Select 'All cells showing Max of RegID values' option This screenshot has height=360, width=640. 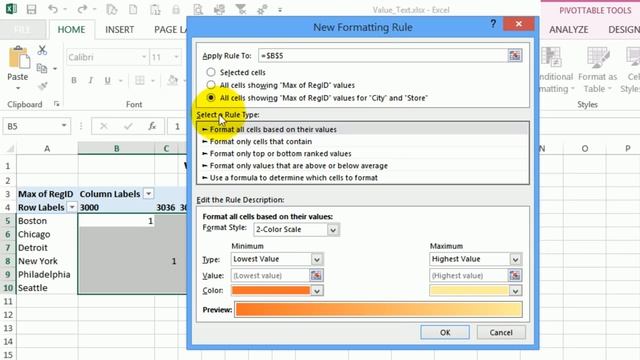click(x=211, y=85)
